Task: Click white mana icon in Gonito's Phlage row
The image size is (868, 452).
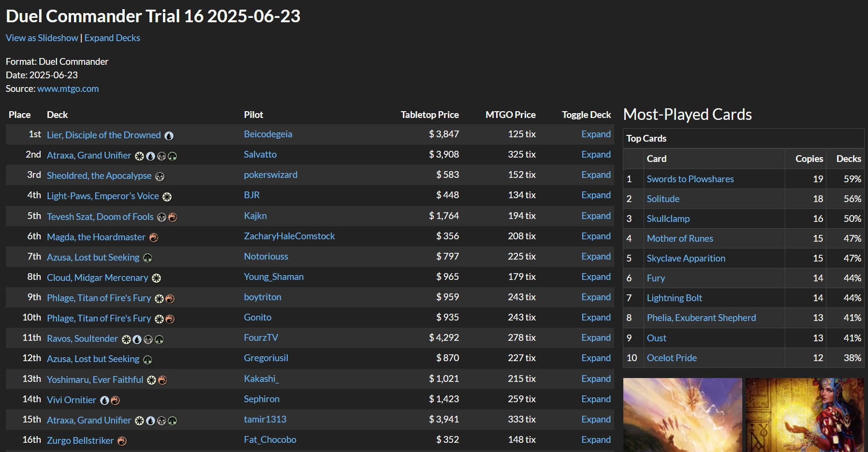Action: [x=159, y=319]
